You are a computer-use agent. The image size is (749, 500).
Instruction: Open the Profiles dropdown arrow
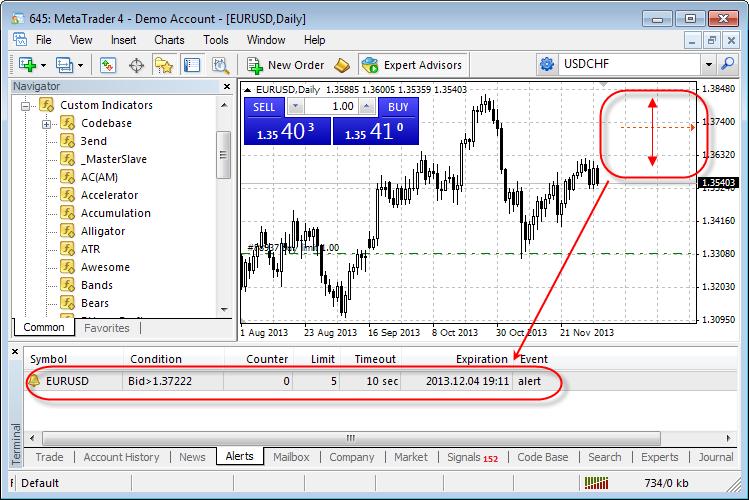[x=80, y=65]
